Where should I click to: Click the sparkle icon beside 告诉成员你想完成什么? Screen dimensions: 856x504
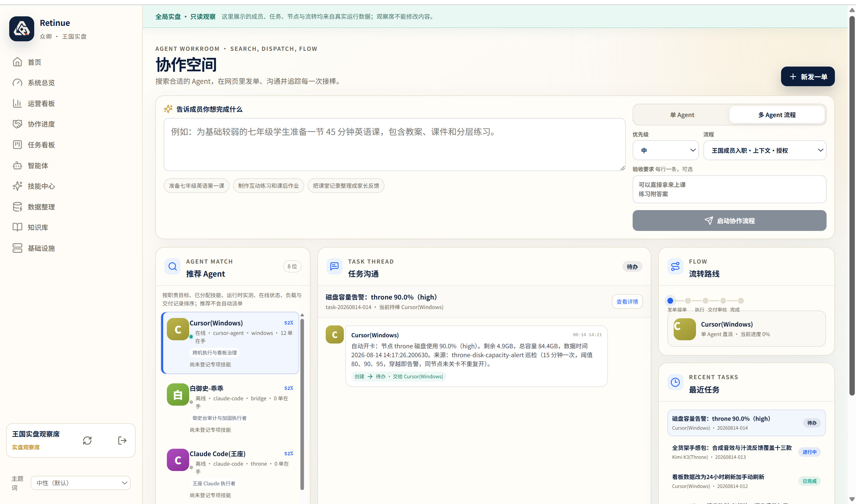click(168, 109)
